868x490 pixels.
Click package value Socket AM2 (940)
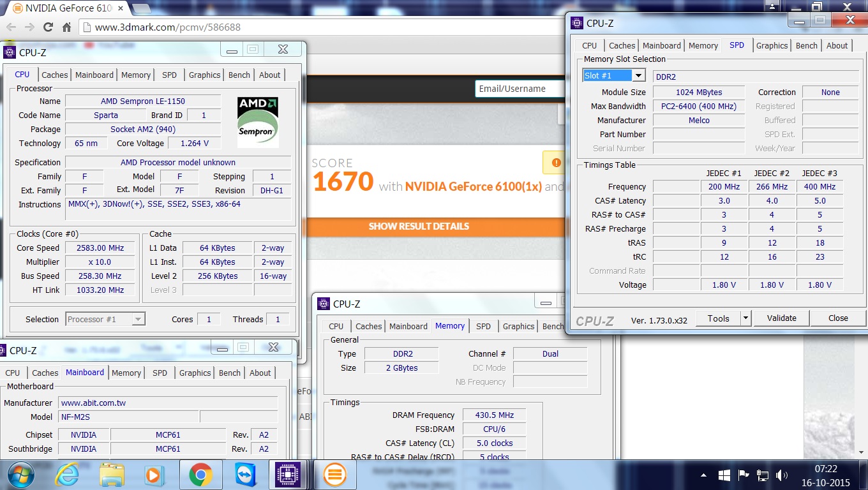(x=143, y=129)
